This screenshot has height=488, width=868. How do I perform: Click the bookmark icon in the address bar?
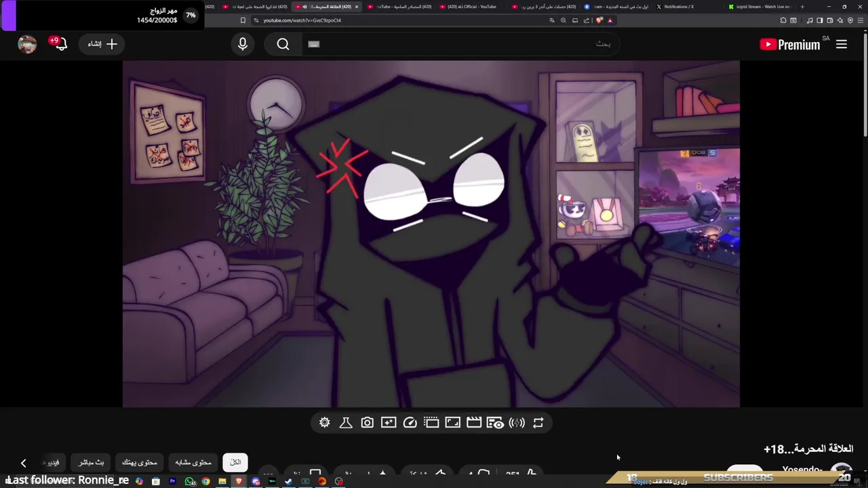click(x=243, y=20)
